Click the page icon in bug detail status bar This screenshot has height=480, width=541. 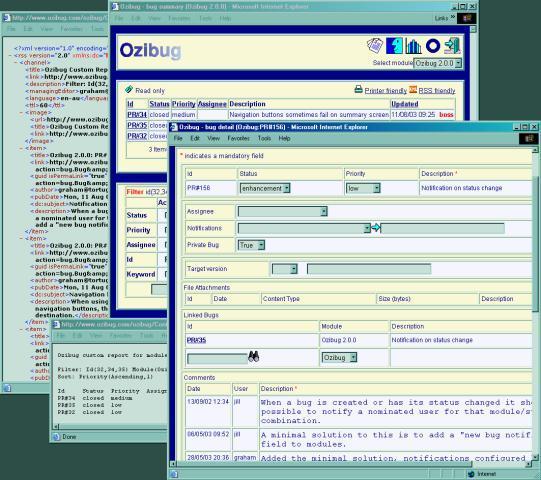click(174, 474)
